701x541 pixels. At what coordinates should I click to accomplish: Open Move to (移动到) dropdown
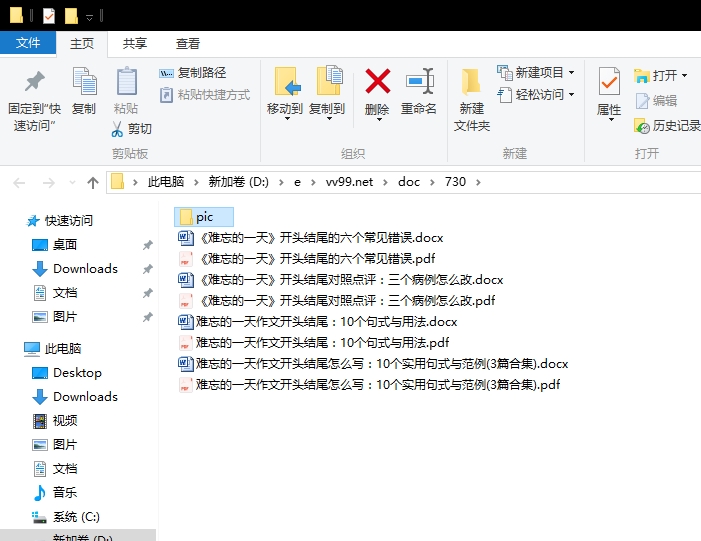(285, 94)
